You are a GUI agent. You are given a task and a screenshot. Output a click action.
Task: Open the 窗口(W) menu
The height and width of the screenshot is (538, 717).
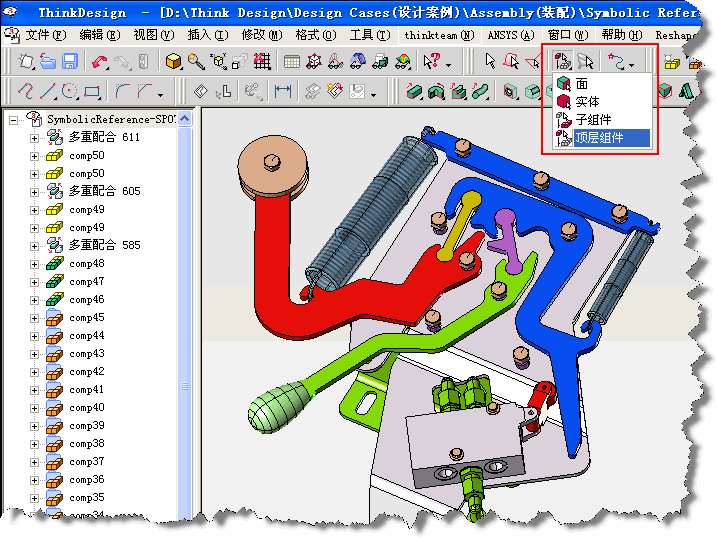(x=568, y=35)
